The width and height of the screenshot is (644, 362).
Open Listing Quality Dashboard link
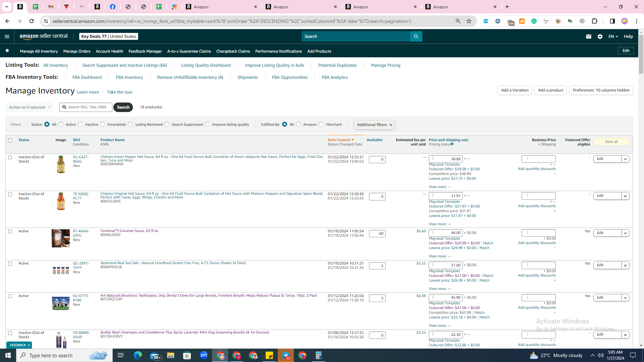206,65
